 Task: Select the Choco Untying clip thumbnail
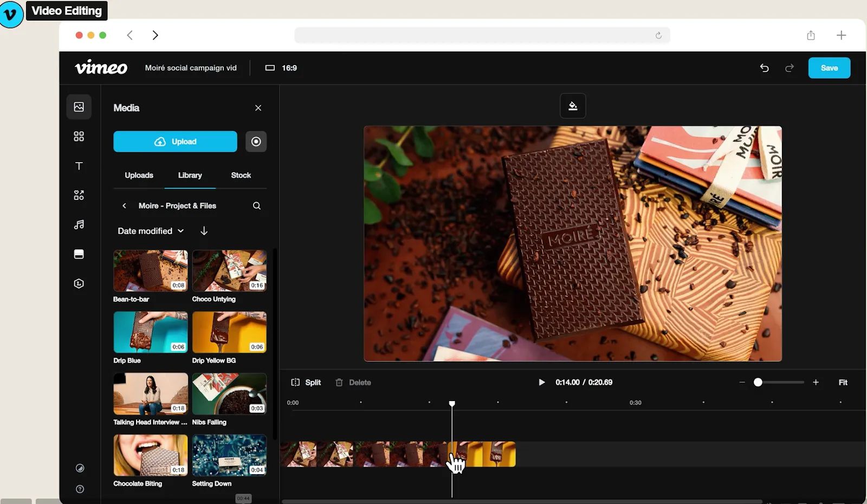229,271
